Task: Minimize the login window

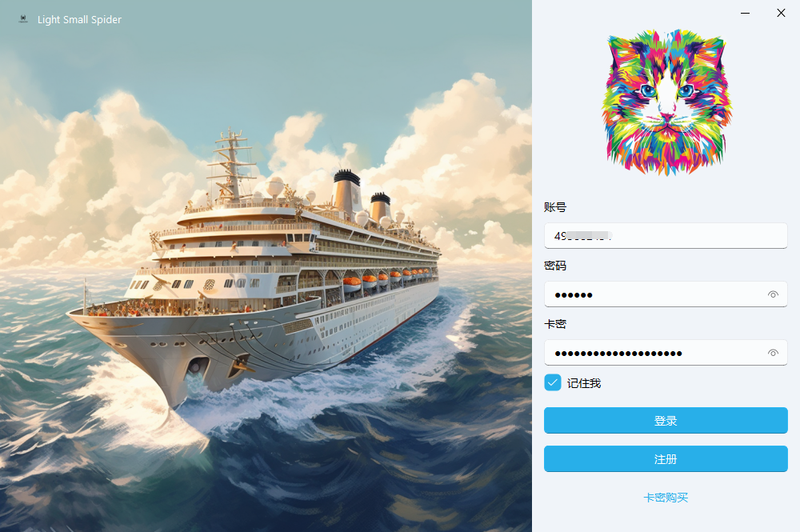Action: click(x=746, y=13)
